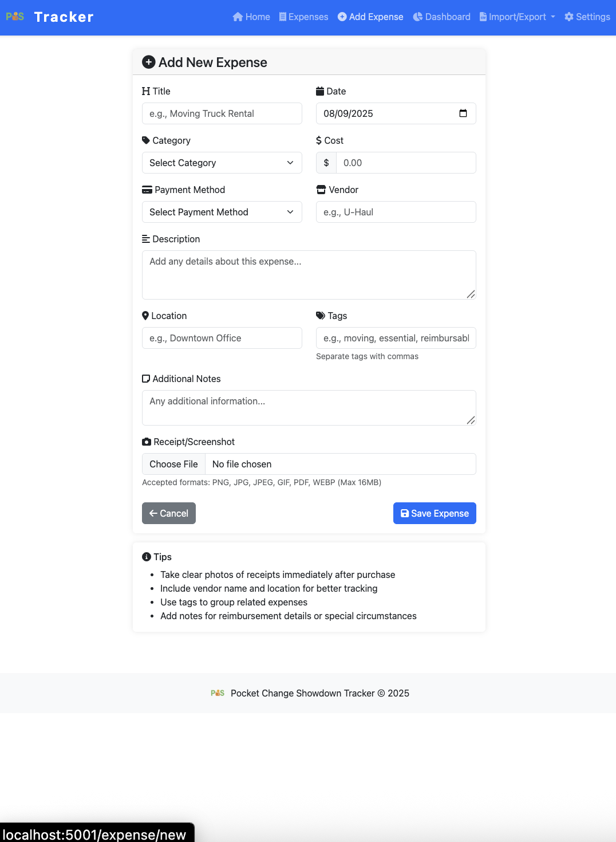Click the Home icon in navbar
The image size is (616, 842).
238,17
